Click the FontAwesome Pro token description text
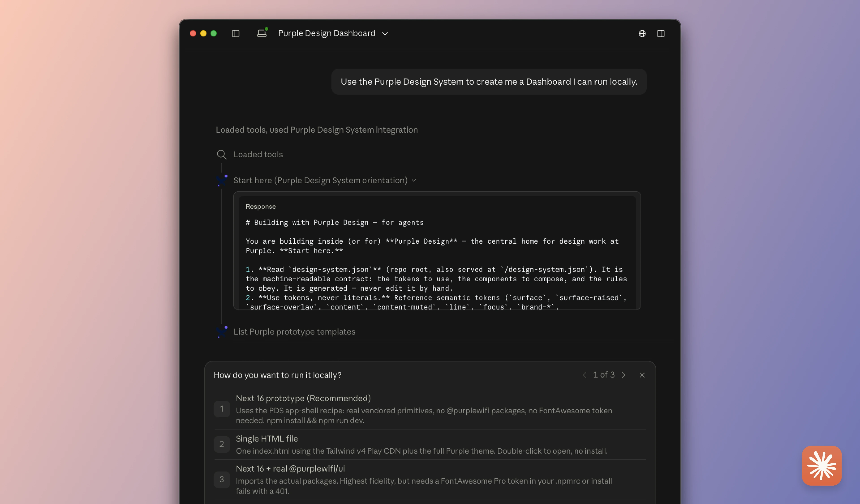 point(424,486)
